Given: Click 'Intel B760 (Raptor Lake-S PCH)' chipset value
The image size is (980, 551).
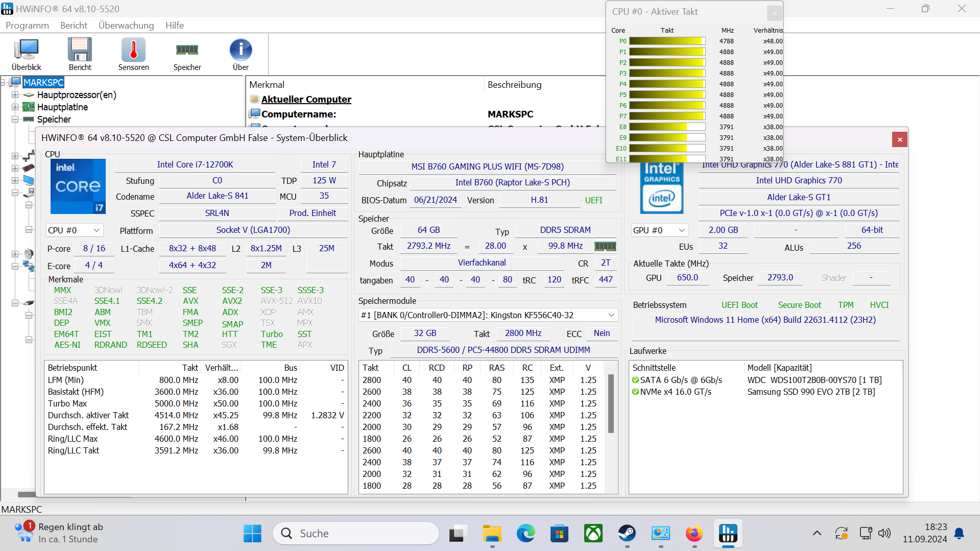Looking at the screenshot, I should tap(513, 182).
